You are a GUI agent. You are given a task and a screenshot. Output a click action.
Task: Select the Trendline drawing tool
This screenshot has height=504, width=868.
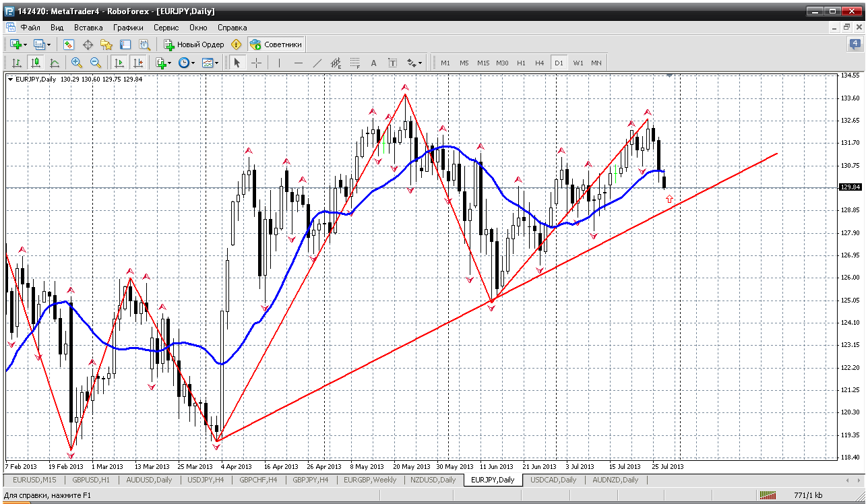coord(317,63)
